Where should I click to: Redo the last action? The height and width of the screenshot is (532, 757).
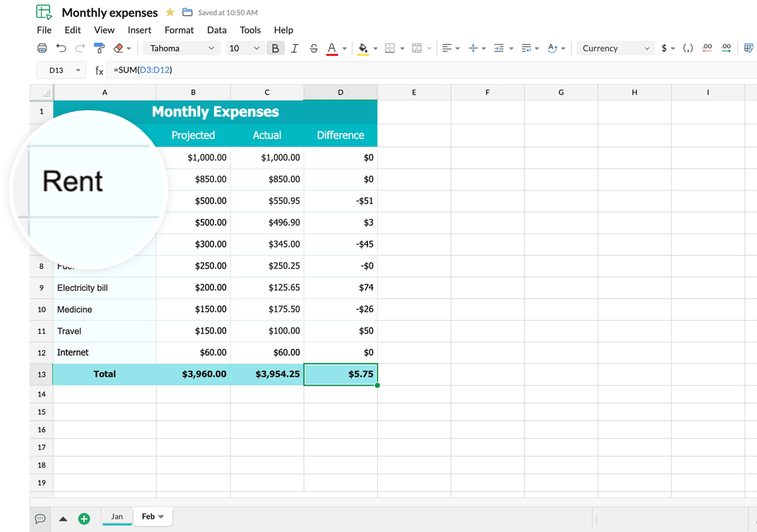(80, 48)
